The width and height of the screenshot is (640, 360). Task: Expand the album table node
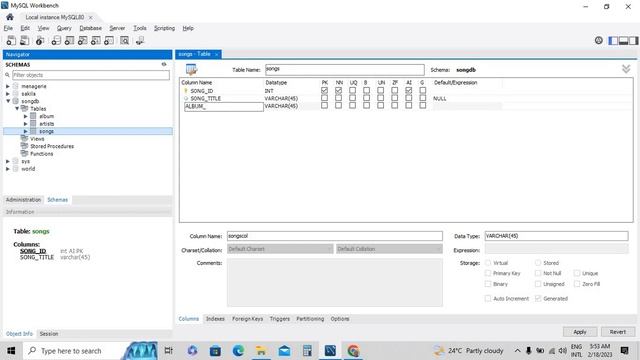pos(26,116)
